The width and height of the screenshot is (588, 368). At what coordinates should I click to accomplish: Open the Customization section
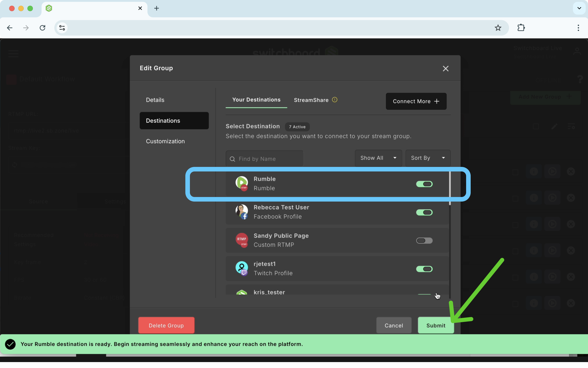click(x=165, y=141)
